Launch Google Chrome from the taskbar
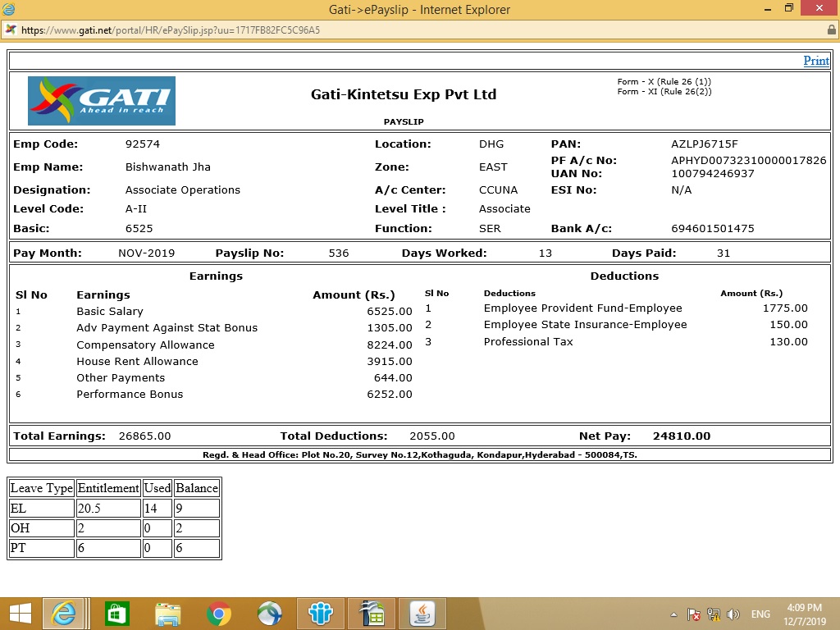 click(218, 614)
